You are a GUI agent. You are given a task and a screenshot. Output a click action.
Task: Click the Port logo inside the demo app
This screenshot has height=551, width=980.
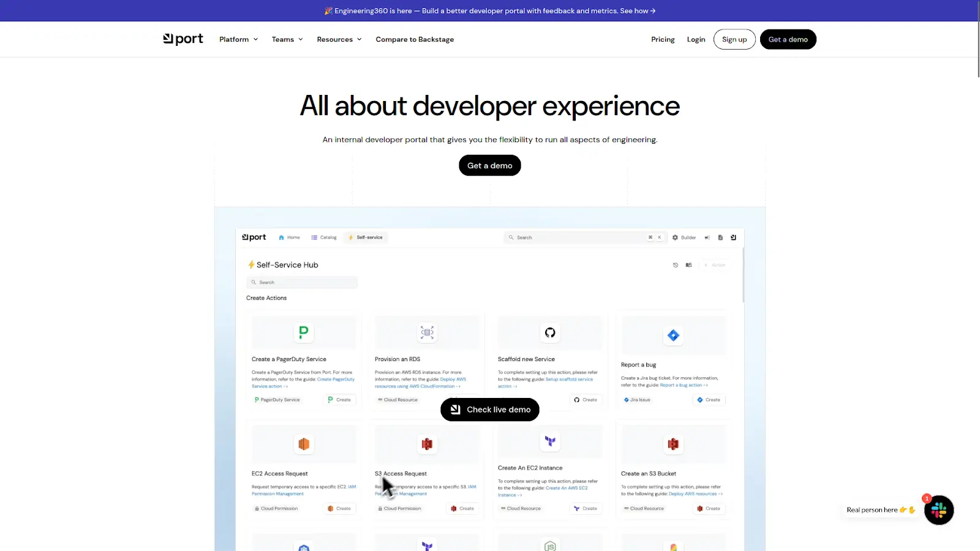pos(254,237)
